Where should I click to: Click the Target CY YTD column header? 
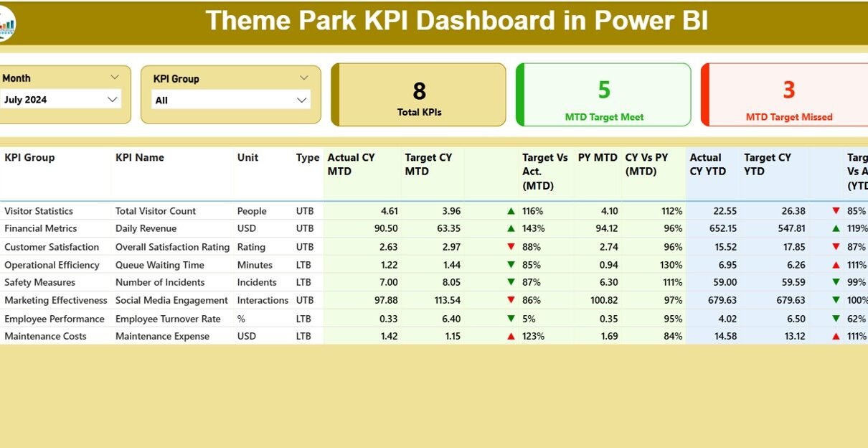(768, 164)
